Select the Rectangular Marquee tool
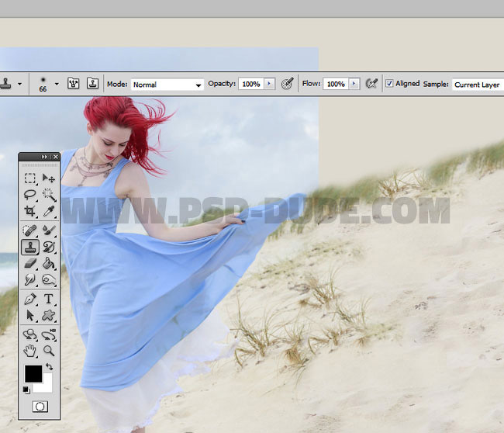This screenshot has width=504, height=433. 30,178
